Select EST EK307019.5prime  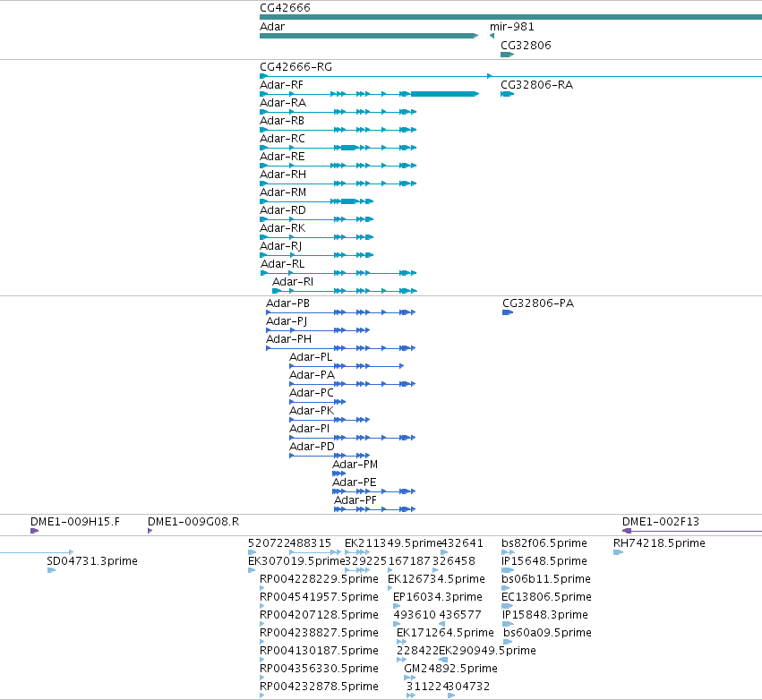tap(252, 570)
